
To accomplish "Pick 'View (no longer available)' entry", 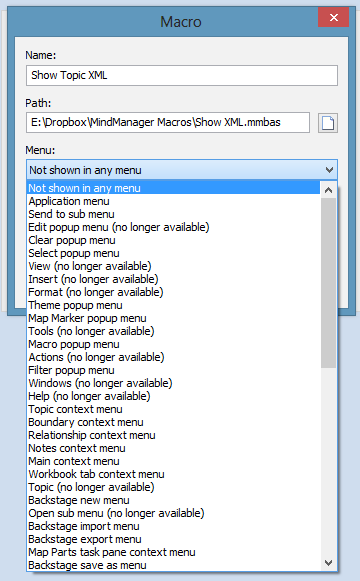I will click(173, 266).
